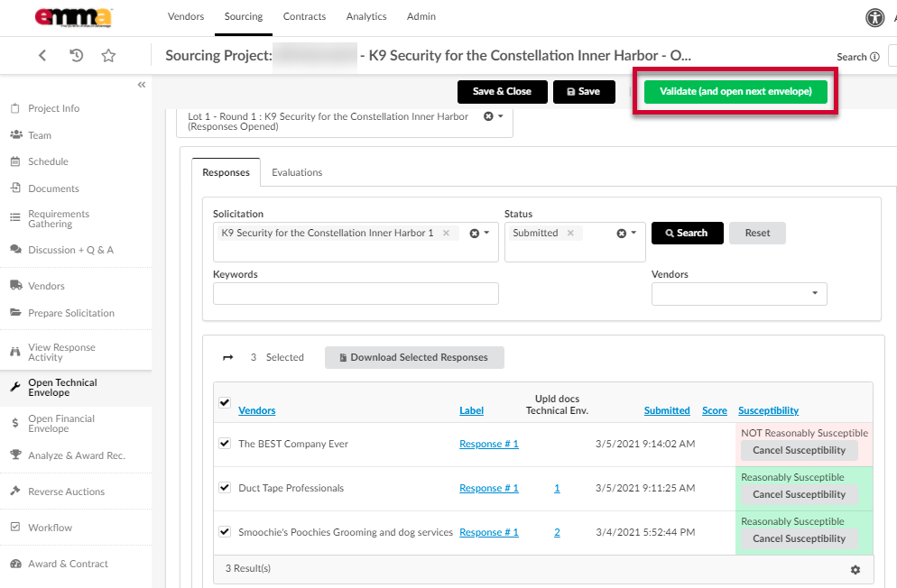897x588 pixels.
Task: Click into the Keywords input field
Action: click(356, 293)
